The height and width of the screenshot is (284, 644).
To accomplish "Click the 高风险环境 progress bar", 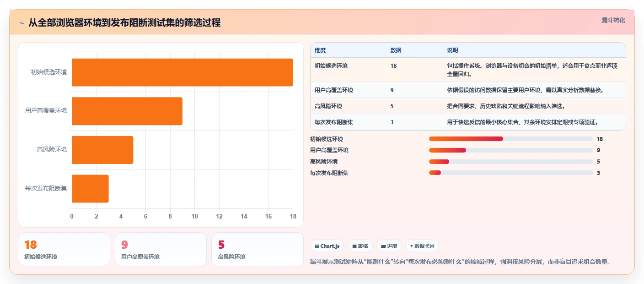I will [x=511, y=162].
